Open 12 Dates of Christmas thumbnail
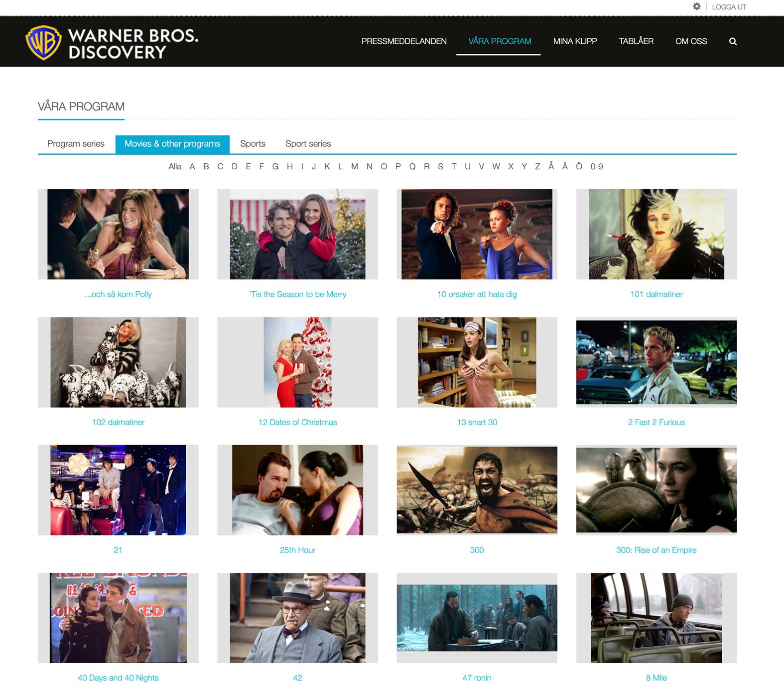This screenshot has width=784, height=690. (x=297, y=362)
